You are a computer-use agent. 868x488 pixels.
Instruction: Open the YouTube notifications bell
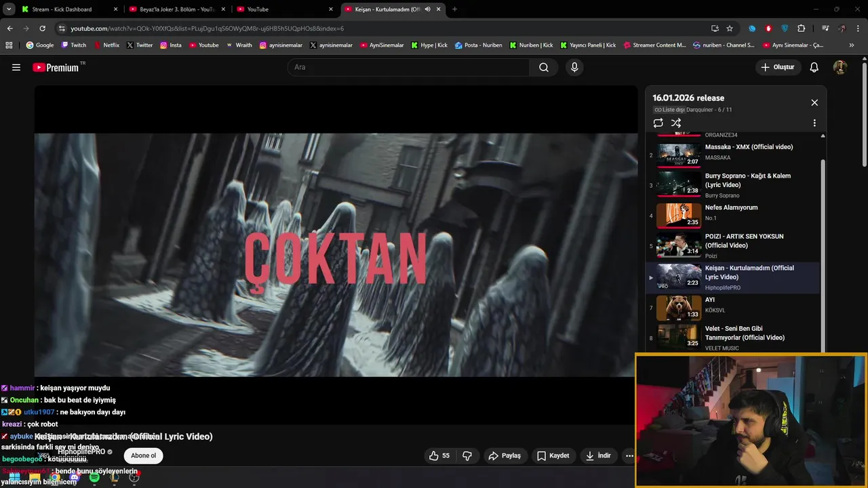[x=814, y=67]
